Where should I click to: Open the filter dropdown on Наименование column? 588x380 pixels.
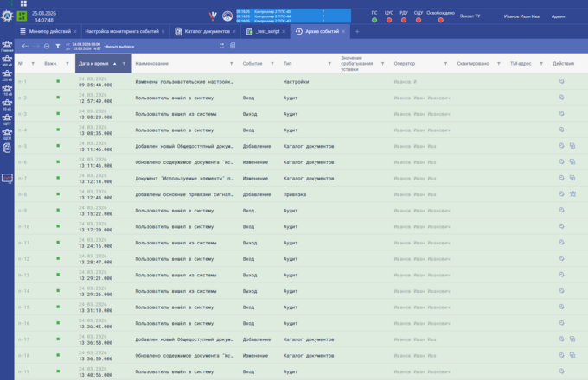pos(231,64)
